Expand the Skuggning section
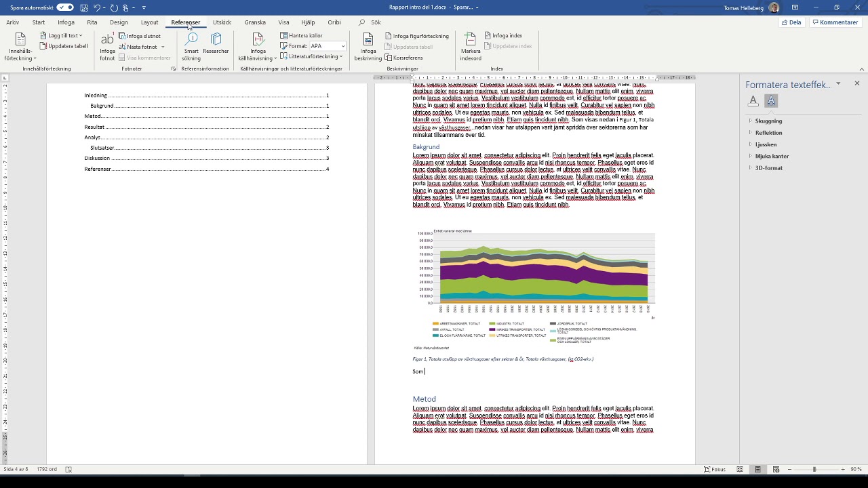Viewport: 868px width, 488px height. [x=768, y=121]
